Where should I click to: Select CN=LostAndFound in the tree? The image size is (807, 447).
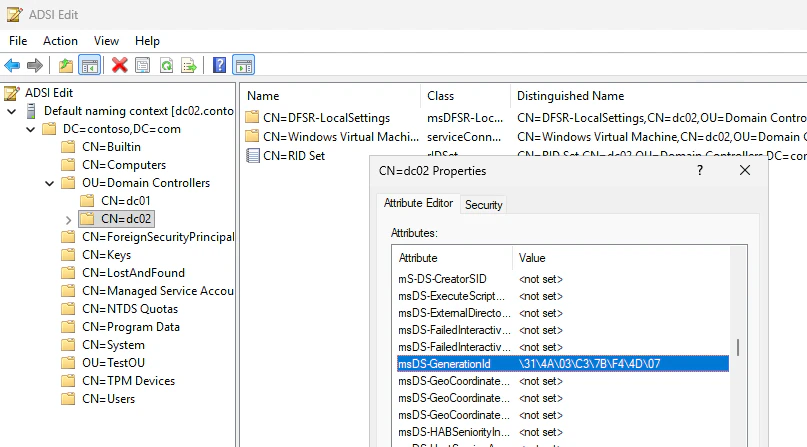click(133, 273)
